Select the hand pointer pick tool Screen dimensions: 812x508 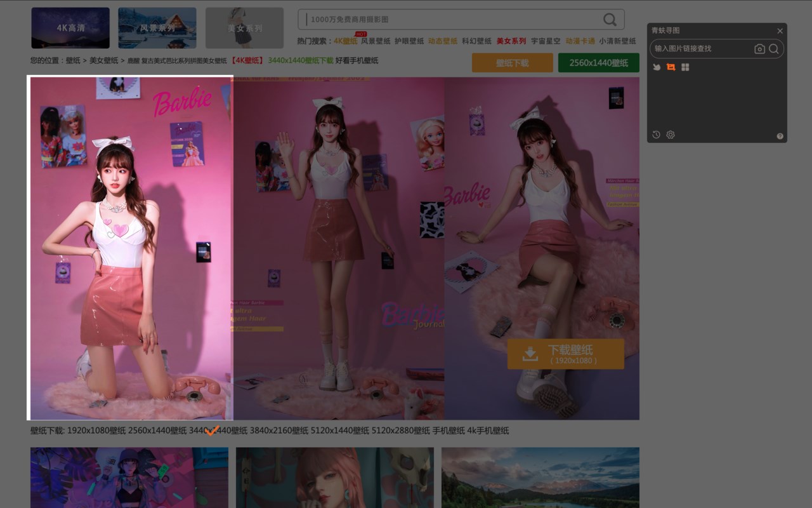click(657, 67)
